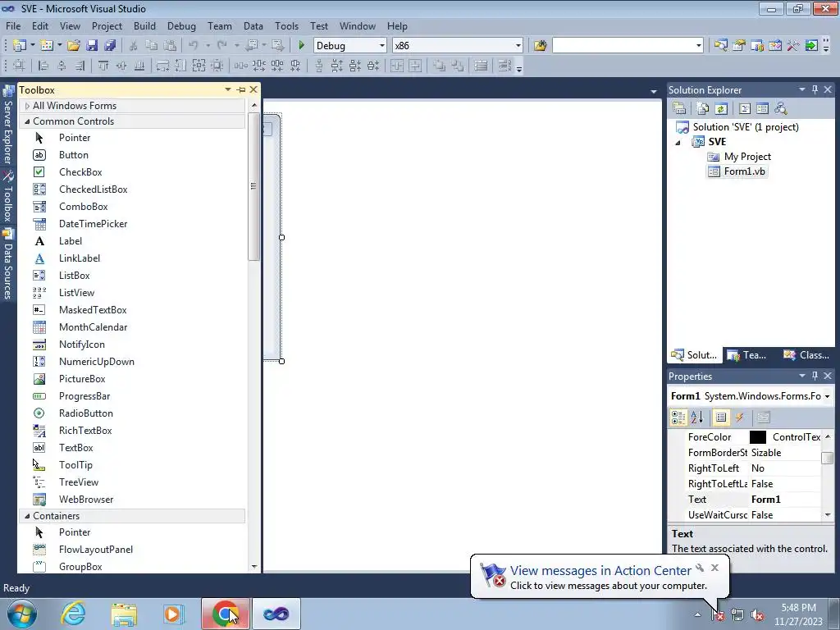840x630 pixels.
Task: Select the PictureBox control in Toolbox
Action: [x=82, y=379]
